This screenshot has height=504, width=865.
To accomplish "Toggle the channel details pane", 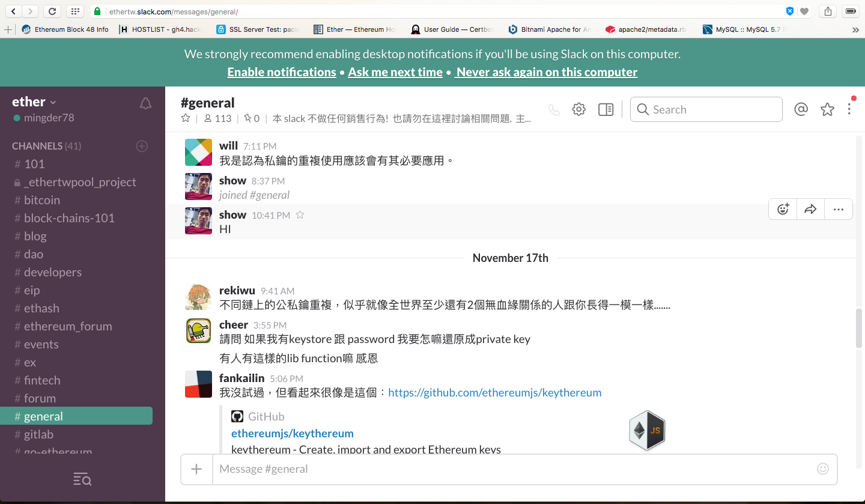I will click(605, 109).
